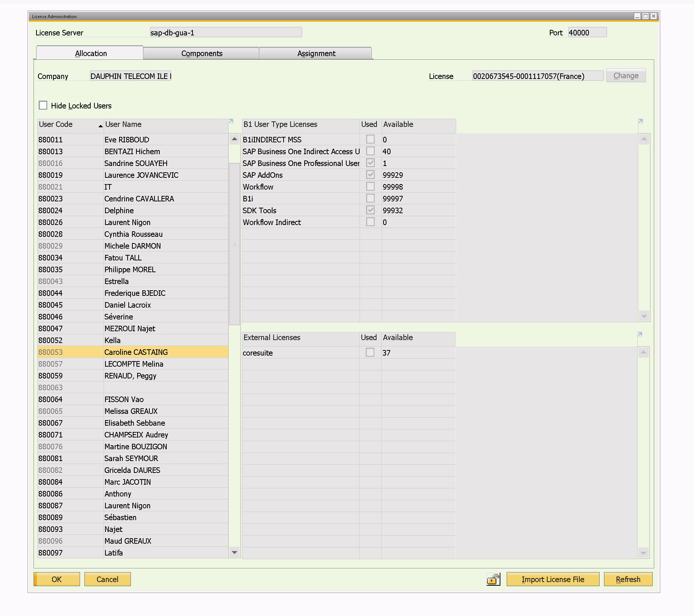
Task: Click the lock icon beside Import License File
Action: pyautogui.click(x=493, y=579)
